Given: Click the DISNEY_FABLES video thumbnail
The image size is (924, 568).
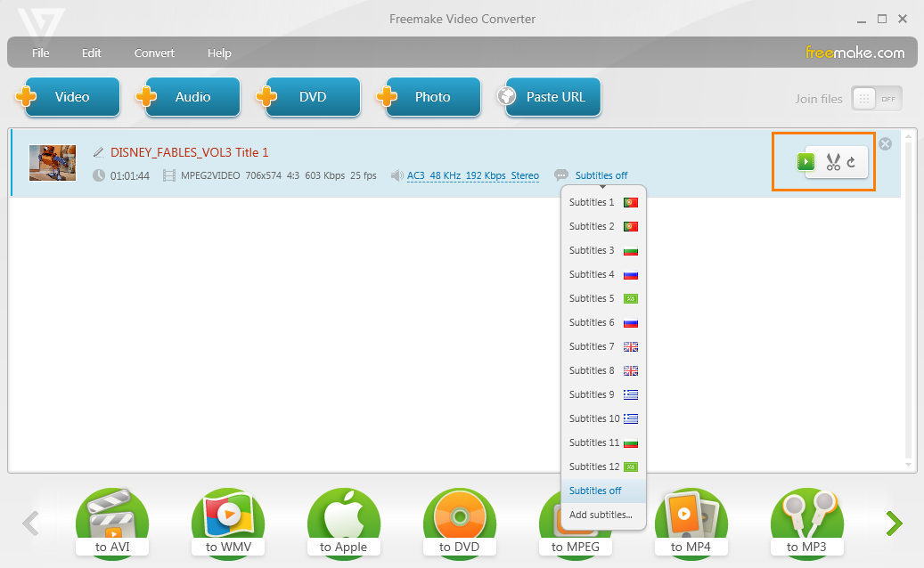Looking at the screenshot, I should [x=53, y=163].
